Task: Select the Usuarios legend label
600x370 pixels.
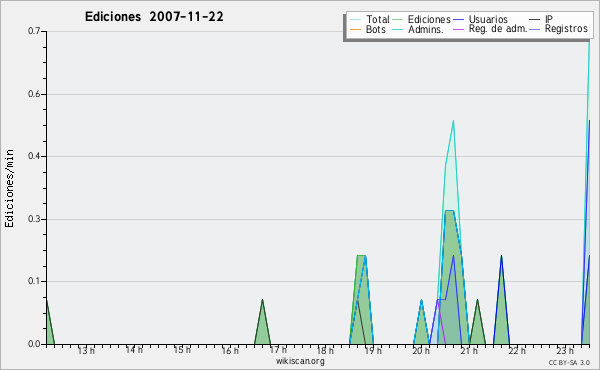Action: click(x=488, y=19)
